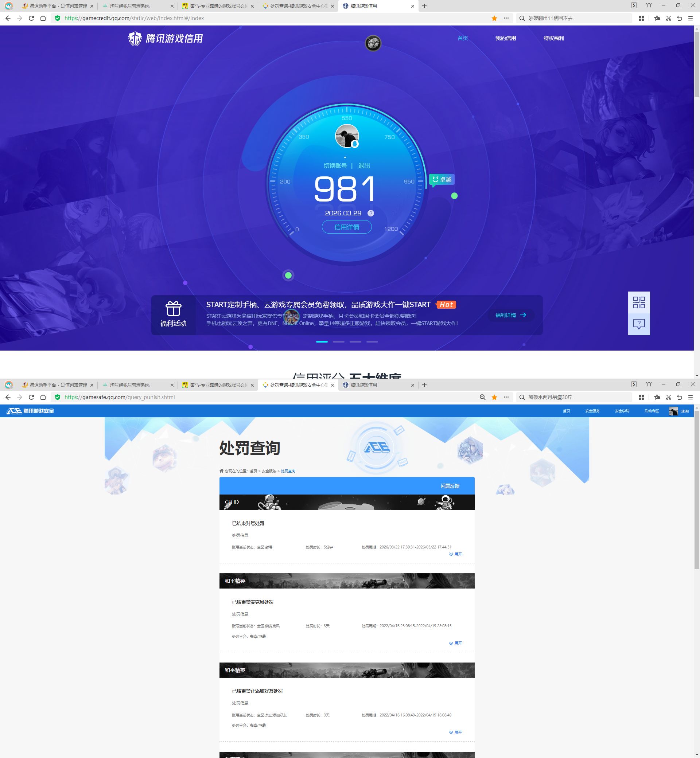
Task: Click the browser home icon
Action: pyautogui.click(x=42, y=18)
